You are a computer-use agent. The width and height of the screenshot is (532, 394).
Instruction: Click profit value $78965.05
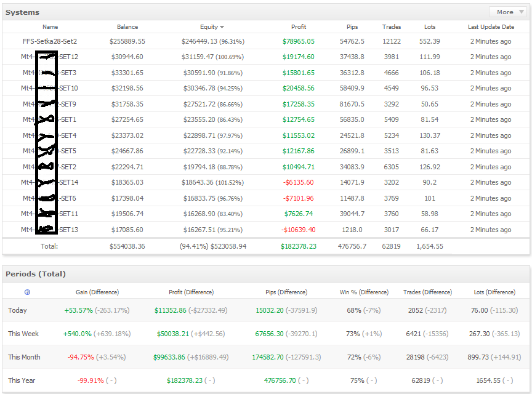[x=299, y=41]
